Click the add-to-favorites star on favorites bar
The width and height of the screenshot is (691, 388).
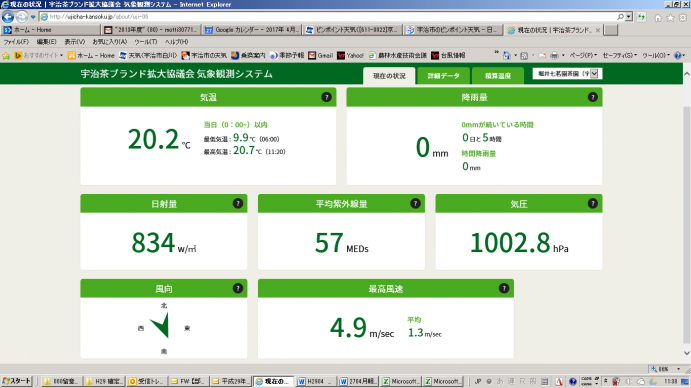click(6, 56)
